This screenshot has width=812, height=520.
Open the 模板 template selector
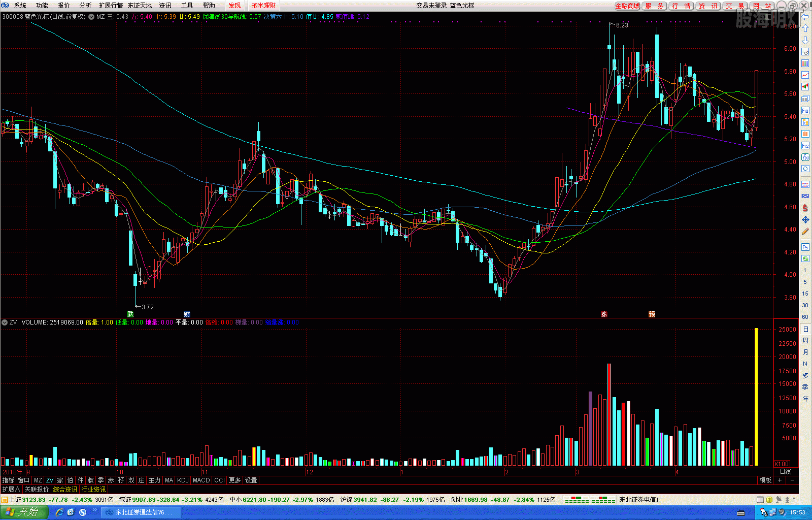765,480
